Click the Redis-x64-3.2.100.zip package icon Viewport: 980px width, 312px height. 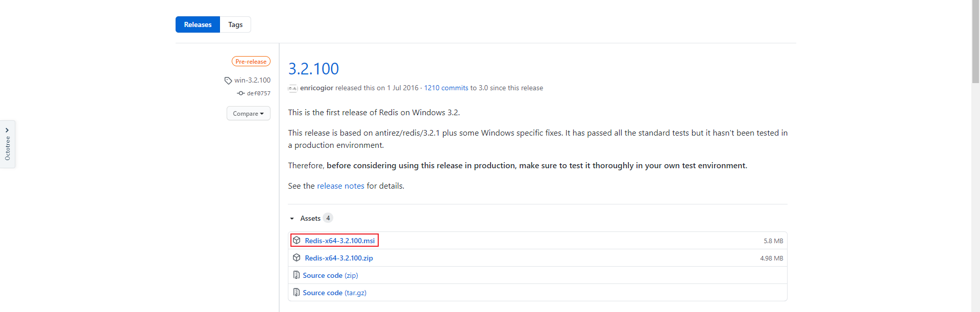point(297,258)
